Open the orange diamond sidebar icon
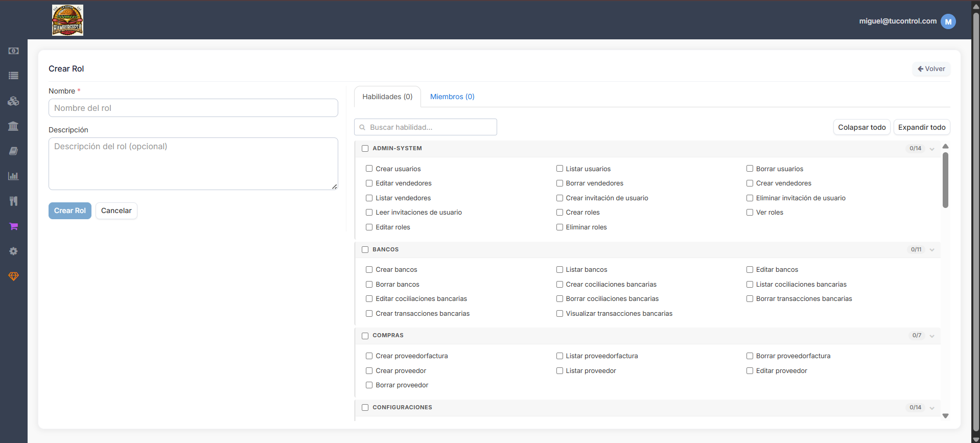The image size is (980, 443). click(x=14, y=276)
